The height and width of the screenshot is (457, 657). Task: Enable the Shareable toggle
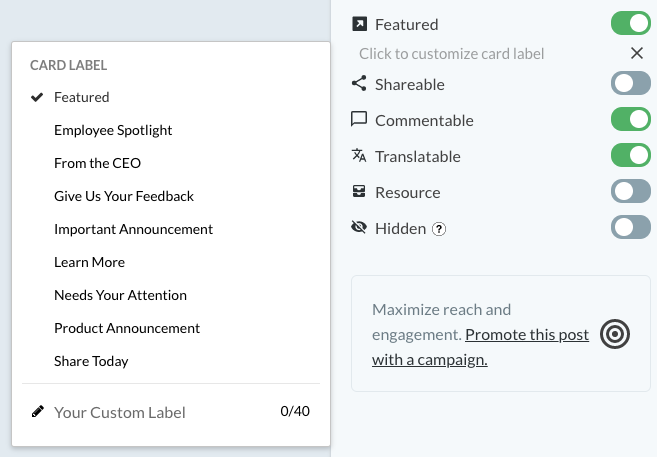631,83
